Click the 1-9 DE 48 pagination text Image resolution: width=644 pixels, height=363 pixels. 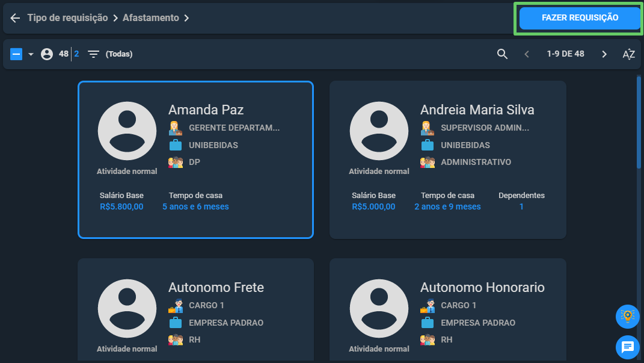tap(565, 54)
